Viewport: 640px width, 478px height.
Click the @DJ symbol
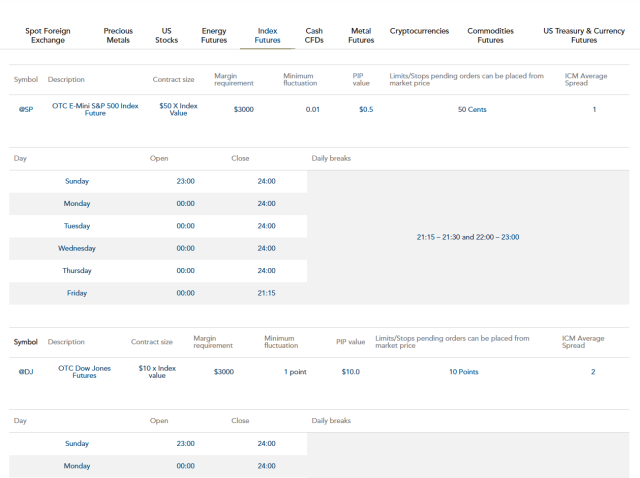tap(26, 372)
